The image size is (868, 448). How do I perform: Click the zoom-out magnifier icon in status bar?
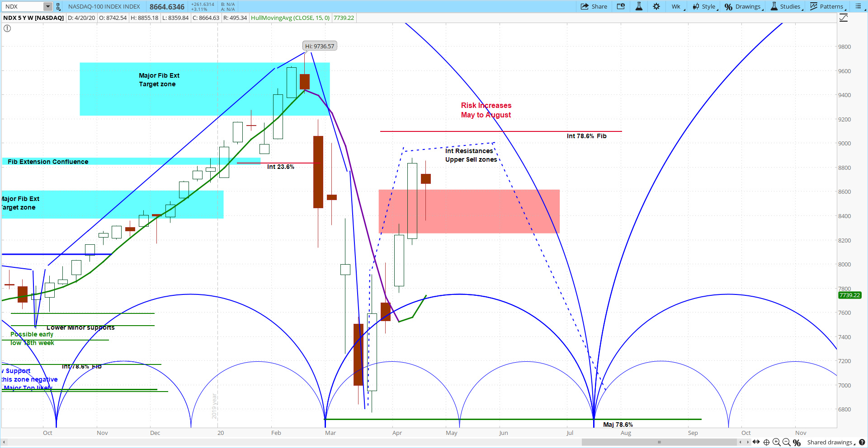pos(786,443)
